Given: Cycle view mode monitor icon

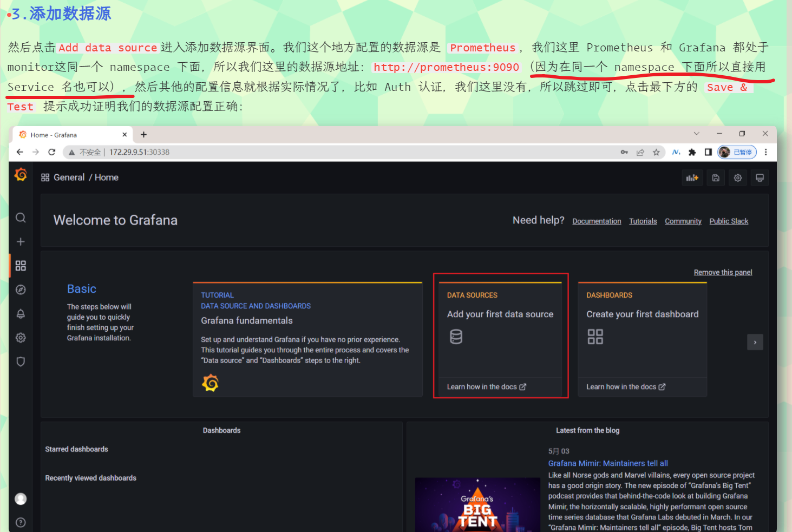Looking at the screenshot, I should coord(760,178).
